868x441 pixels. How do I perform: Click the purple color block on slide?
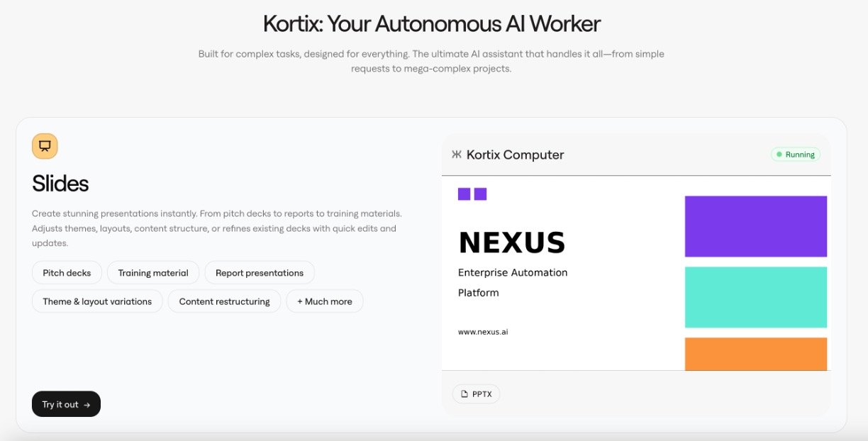[755, 226]
